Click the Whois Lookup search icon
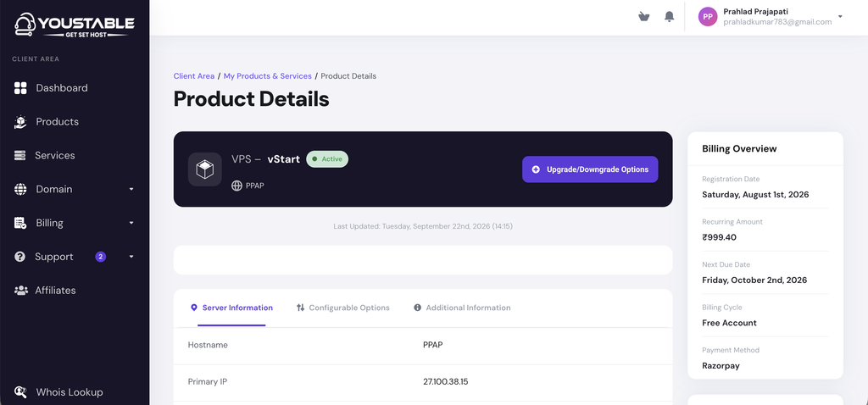This screenshot has height=405, width=868. pos(20,392)
